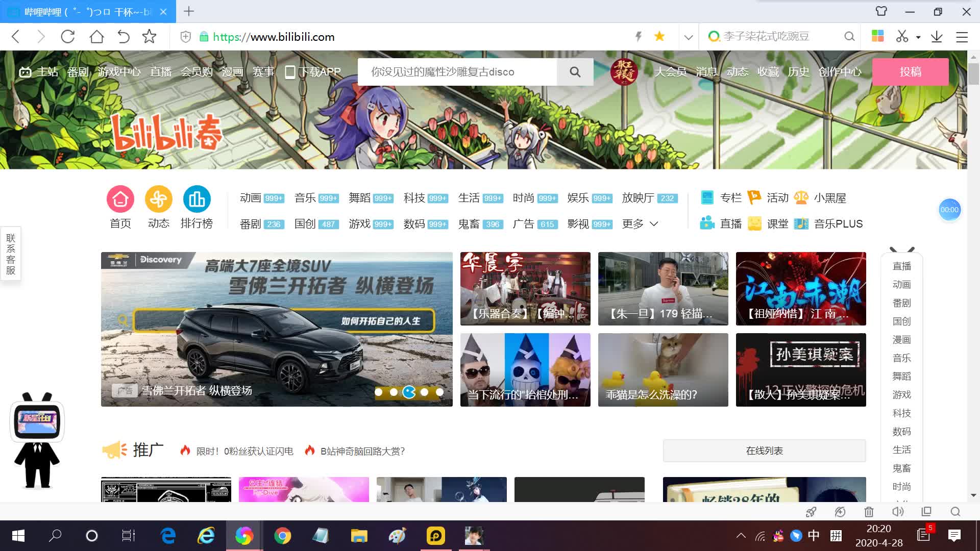Open the 排行榜 ranking icon

[x=197, y=199]
